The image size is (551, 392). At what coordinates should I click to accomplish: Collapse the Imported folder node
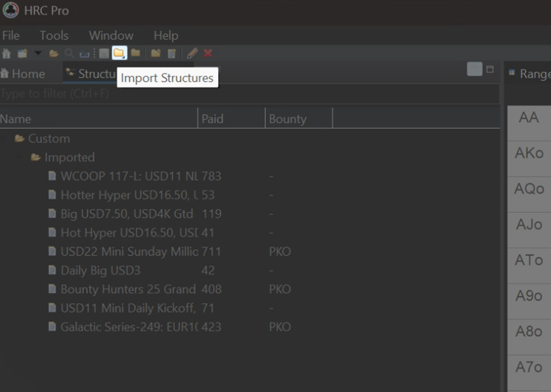click(21, 157)
